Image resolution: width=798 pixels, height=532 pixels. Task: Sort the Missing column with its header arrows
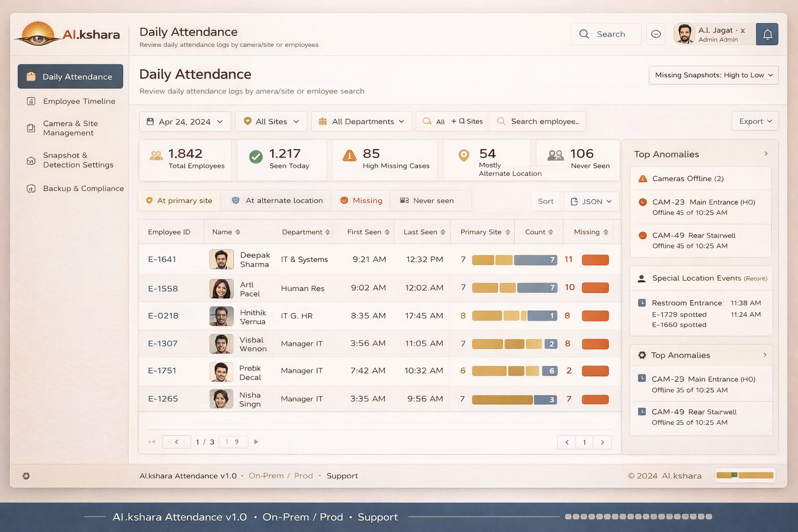click(x=606, y=232)
